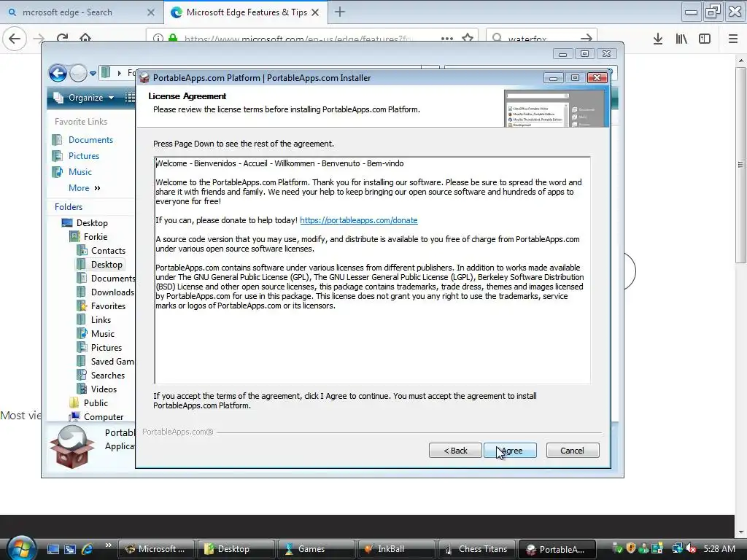Switch to the InkBall taskbar button
This screenshot has height=560, width=747.
pos(396,549)
